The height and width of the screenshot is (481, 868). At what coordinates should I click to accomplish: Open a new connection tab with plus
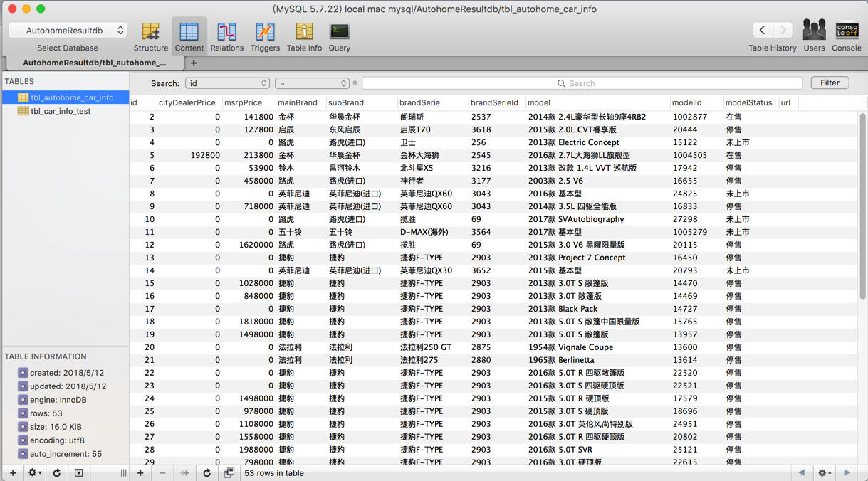pos(194,63)
